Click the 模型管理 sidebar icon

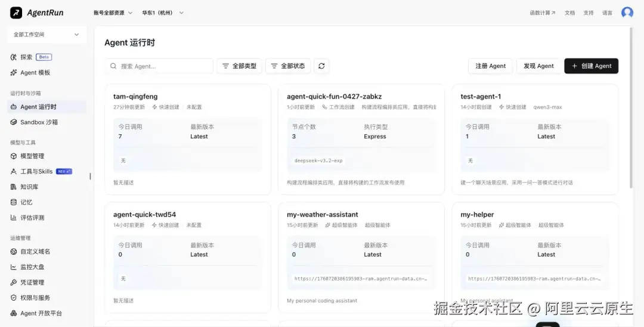pyautogui.click(x=14, y=156)
